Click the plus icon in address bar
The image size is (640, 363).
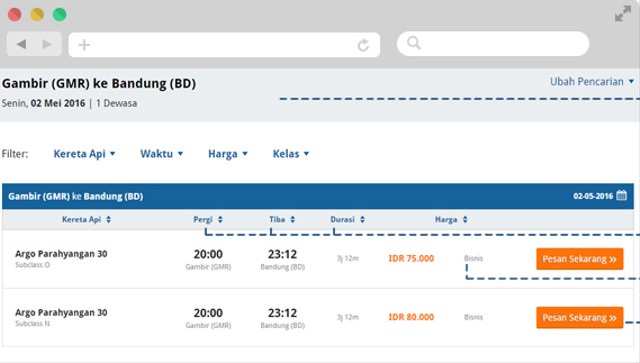(x=84, y=45)
